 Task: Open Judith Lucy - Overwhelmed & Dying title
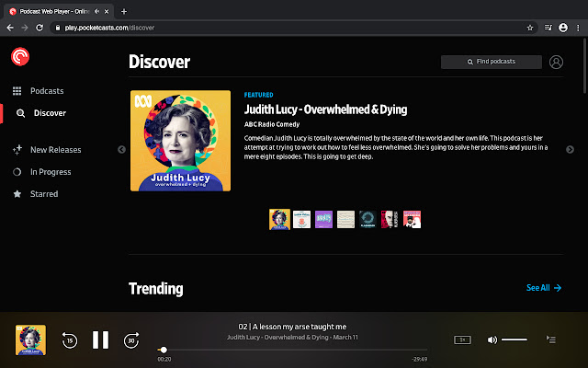[325, 109]
